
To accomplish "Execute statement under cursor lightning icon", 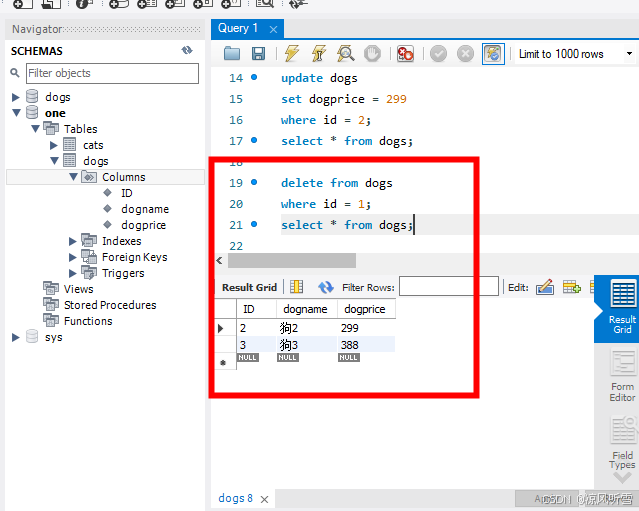I will [319, 53].
